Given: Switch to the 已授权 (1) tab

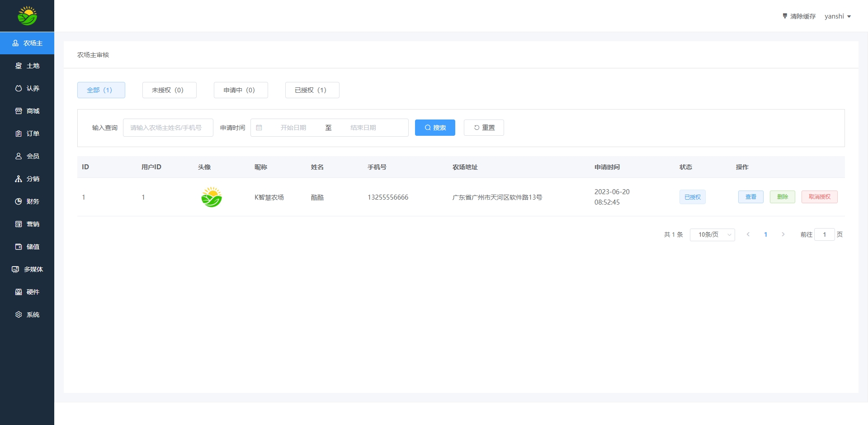Looking at the screenshot, I should 312,90.
